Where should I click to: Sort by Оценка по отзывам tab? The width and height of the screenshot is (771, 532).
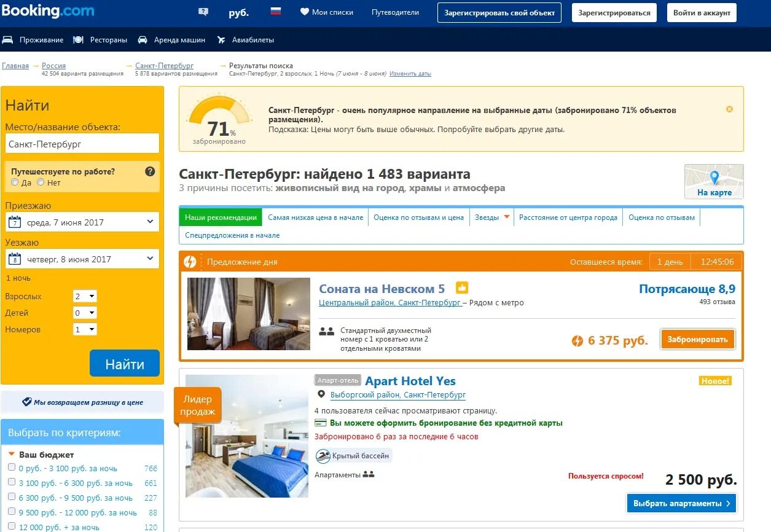(x=662, y=217)
